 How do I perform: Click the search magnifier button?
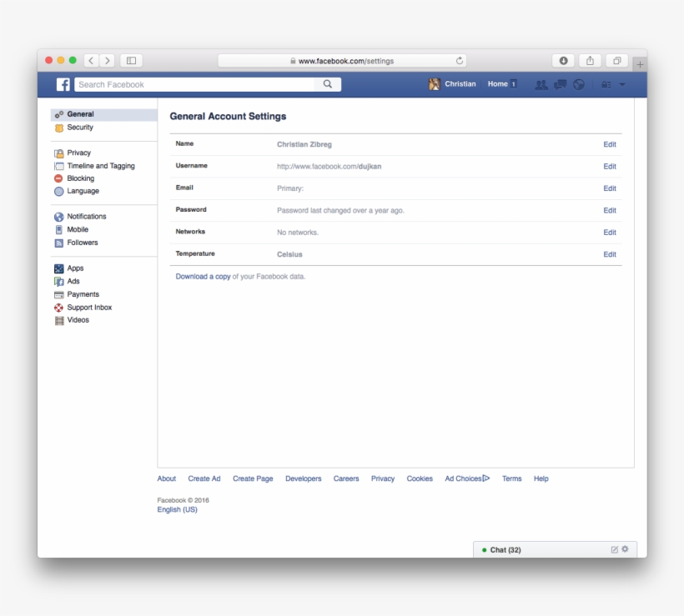coord(328,84)
